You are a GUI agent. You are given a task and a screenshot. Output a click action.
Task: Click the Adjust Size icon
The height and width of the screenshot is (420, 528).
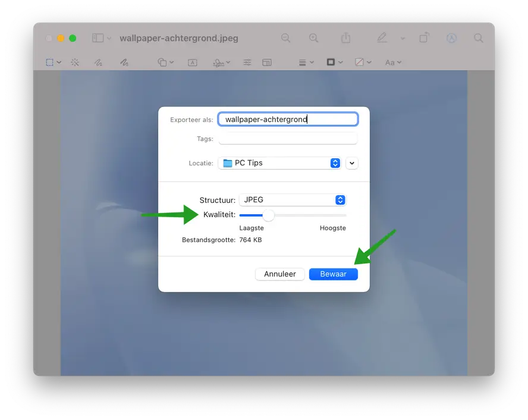[x=267, y=62]
